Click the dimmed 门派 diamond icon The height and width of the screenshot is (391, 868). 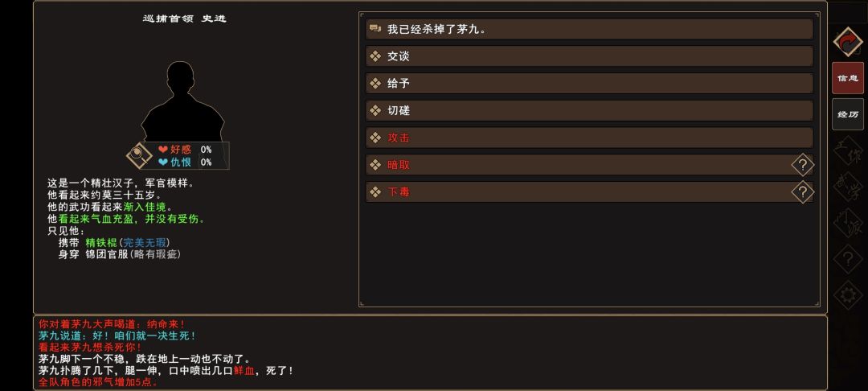coord(847,224)
